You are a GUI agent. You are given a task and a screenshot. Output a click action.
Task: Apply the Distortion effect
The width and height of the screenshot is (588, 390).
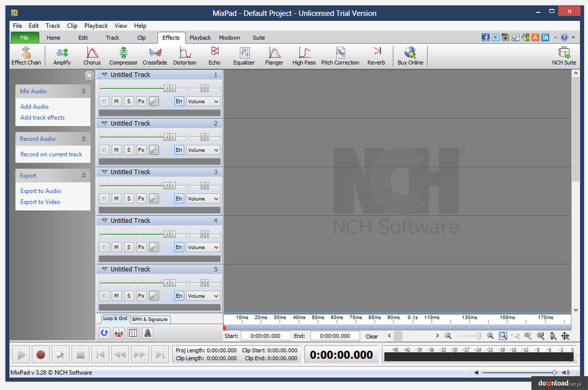185,56
